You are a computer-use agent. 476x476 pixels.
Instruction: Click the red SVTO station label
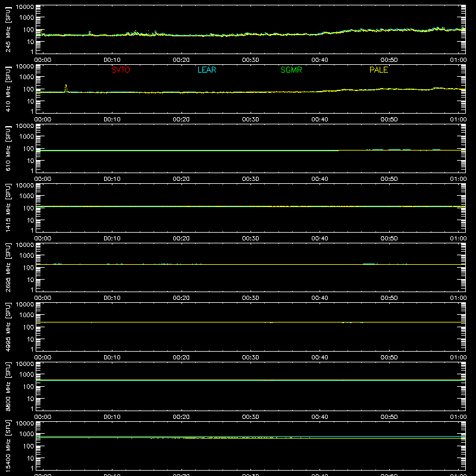point(121,70)
